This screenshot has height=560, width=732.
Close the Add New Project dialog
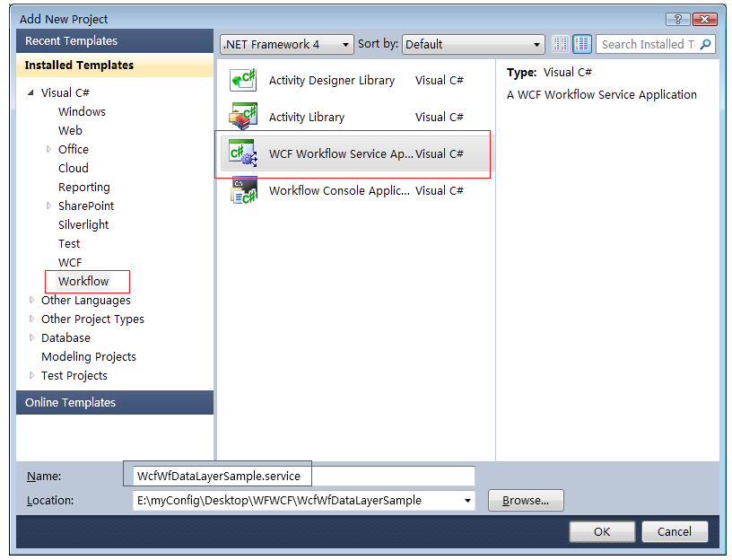pos(705,19)
